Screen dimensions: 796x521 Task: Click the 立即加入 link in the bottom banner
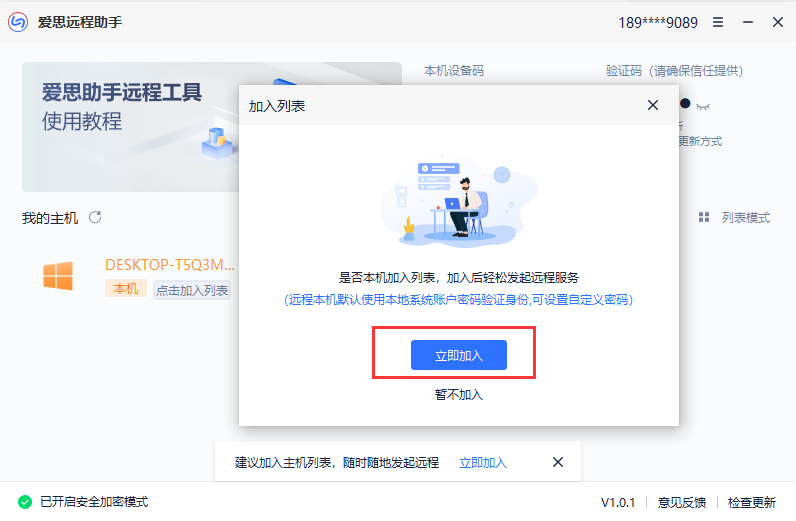[483, 463]
